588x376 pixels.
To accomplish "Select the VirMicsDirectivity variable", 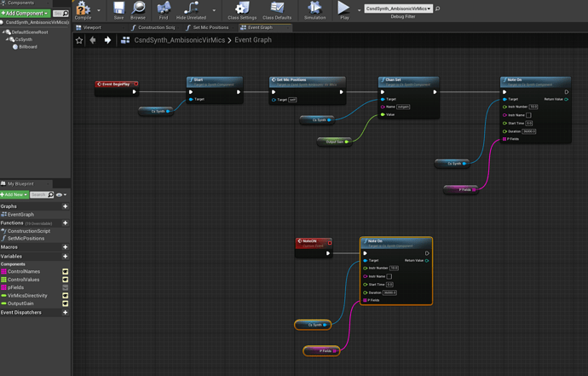I will (27, 296).
